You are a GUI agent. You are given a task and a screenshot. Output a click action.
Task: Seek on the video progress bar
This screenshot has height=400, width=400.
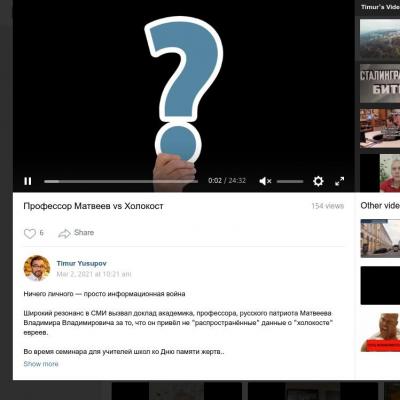click(x=121, y=181)
